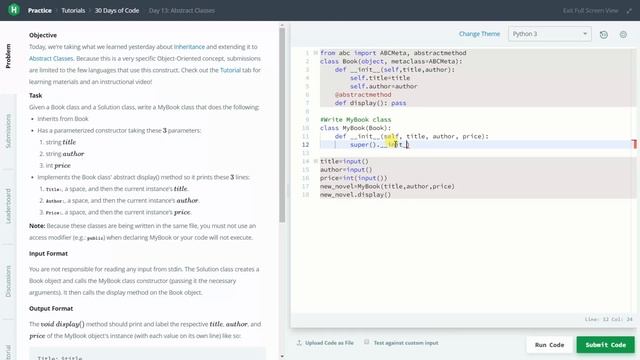640x360 pixels.
Task: Open code version history icon
Action: (604, 35)
